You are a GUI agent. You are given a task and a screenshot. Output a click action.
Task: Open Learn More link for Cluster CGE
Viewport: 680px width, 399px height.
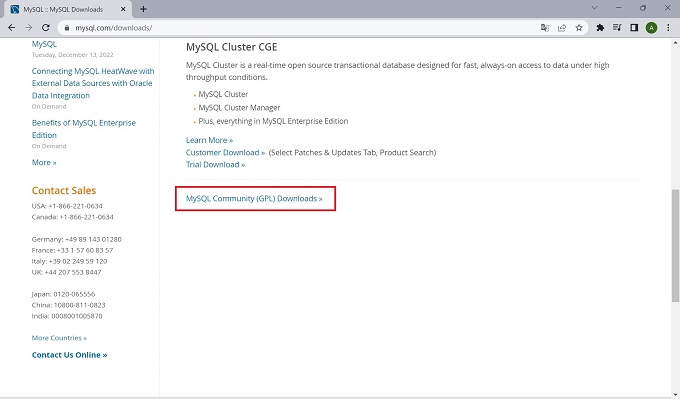click(209, 140)
